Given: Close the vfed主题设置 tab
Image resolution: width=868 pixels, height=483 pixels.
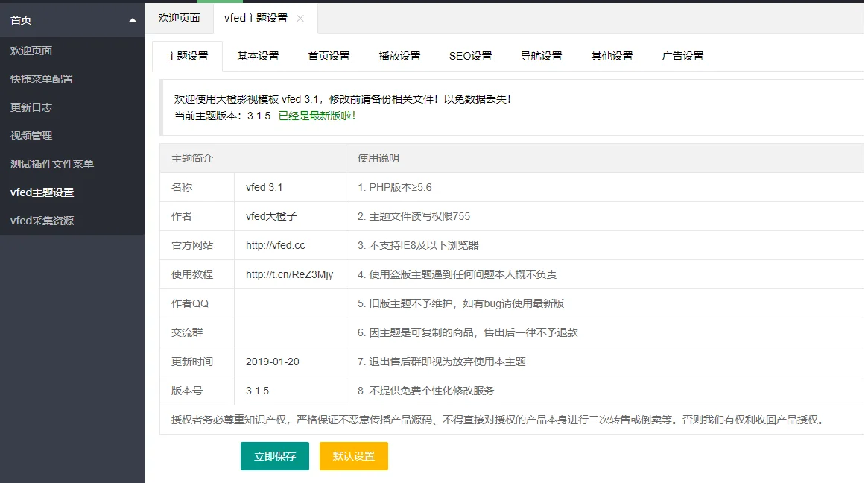Looking at the screenshot, I should (300, 19).
